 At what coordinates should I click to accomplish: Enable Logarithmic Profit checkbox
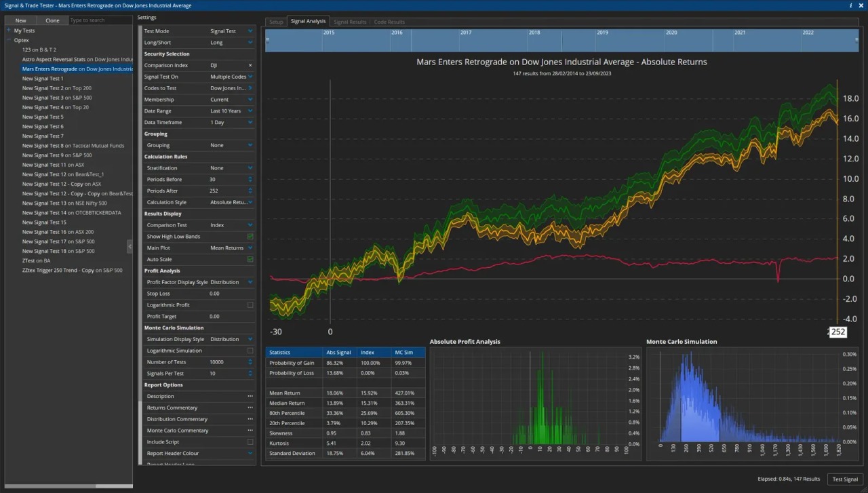250,305
